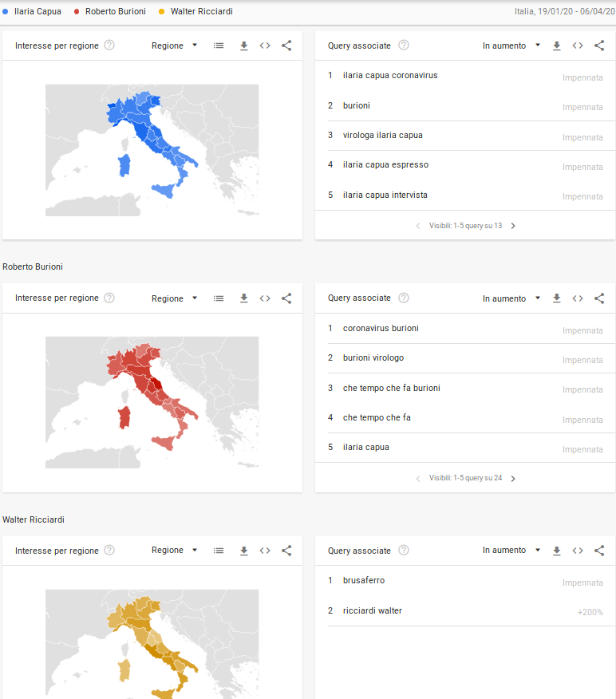
Task: Embed the Roberto Burioni region map
Action: [265, 298]
